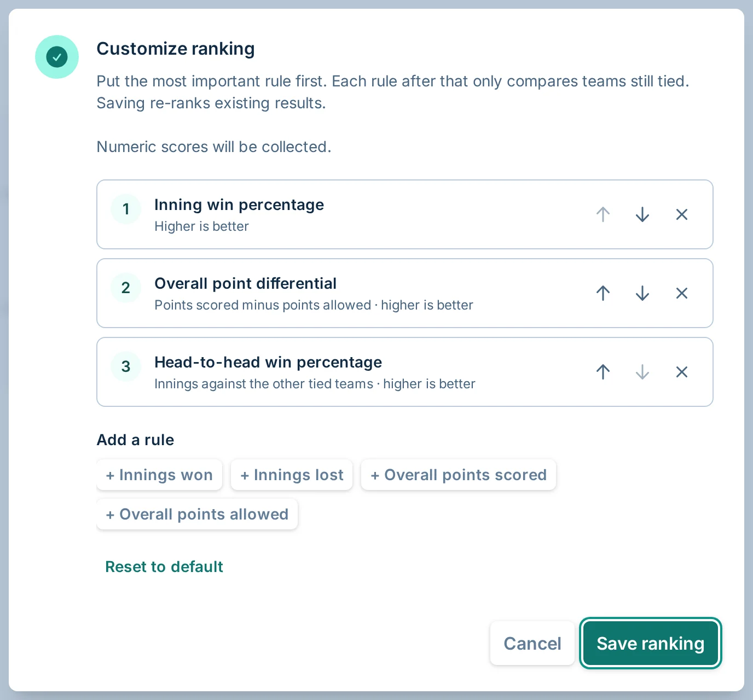The width and height of the screenshot is (753, 700).
Task: Select the number 3 rank badge
Action: click(126, 366)
